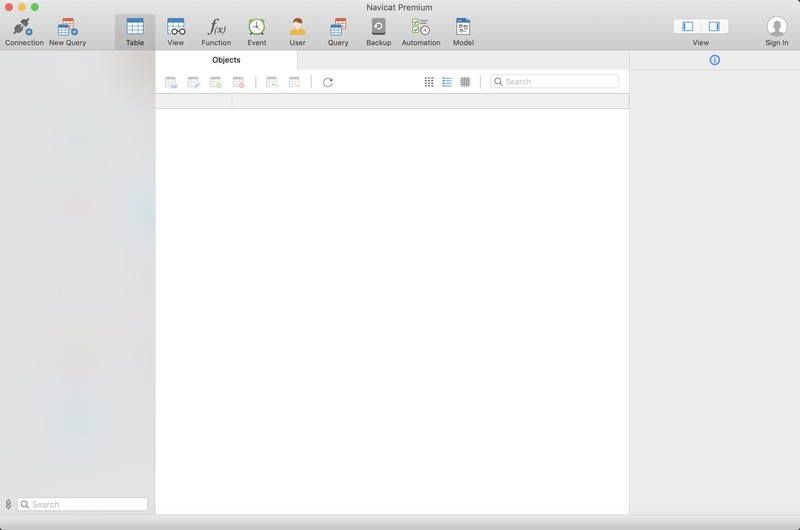Switch to the icon grid view
The height and width of the screenshot is (530, 800).
point(429,82)
